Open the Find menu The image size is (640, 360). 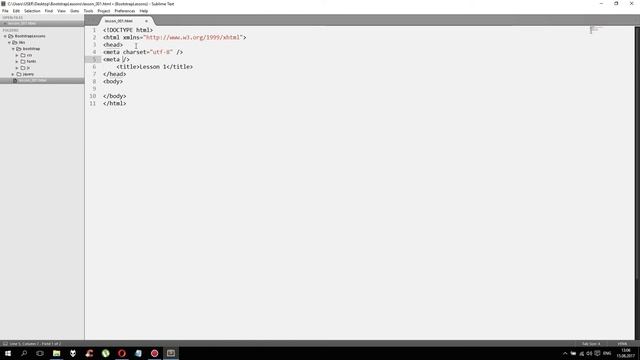pos(49,11)
